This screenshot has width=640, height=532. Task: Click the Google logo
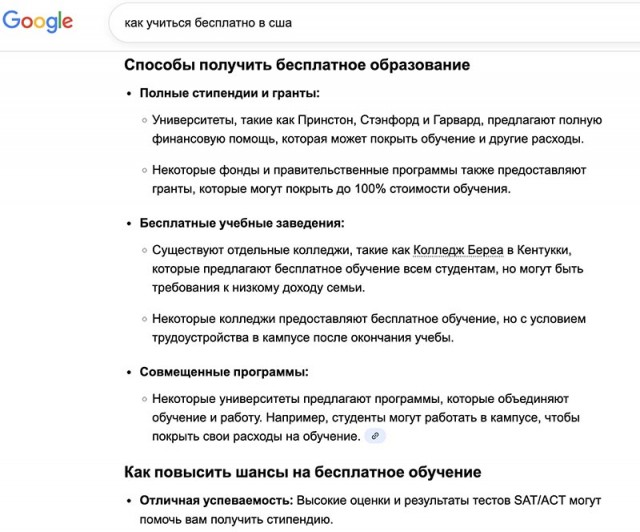[38, 21]
